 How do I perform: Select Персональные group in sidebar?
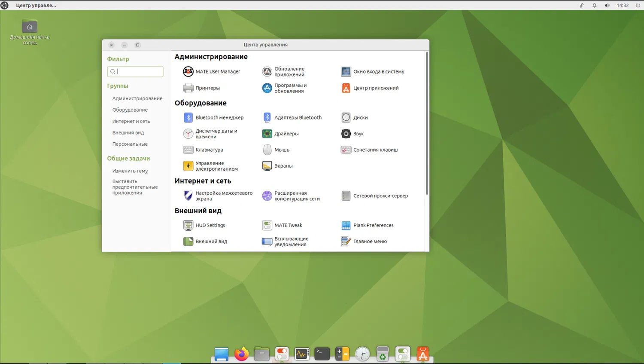point(130,144)
